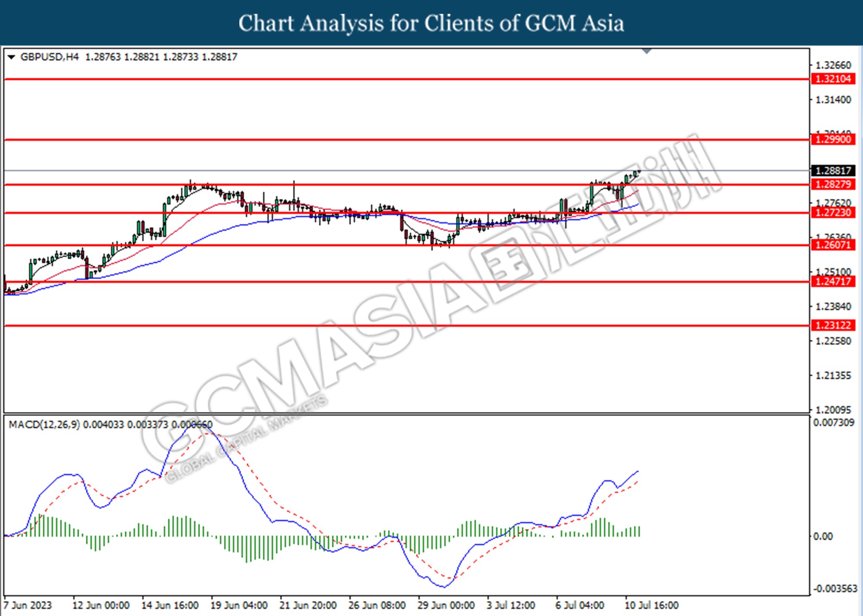Image resolution: width=863 pixels, height=616 pixels.
Task: Click the 1.21355 price axis value
Action: click(x=833, y=376)
